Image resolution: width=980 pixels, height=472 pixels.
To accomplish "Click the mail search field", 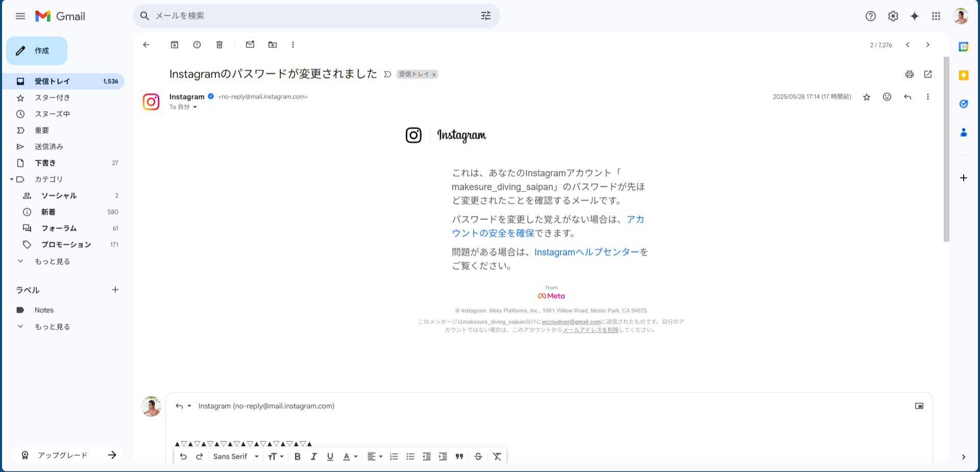I will point(316,16).
